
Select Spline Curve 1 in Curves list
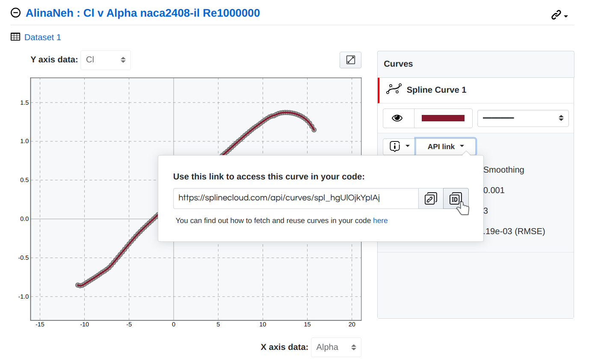(476, 90)
